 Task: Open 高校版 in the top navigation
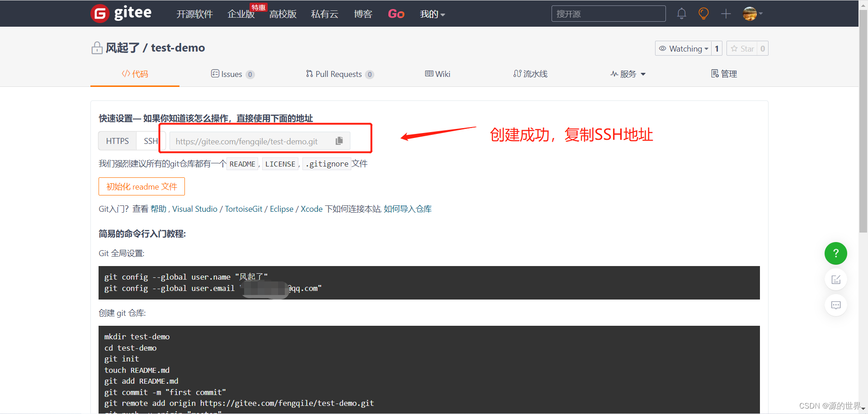coord(283,14)
